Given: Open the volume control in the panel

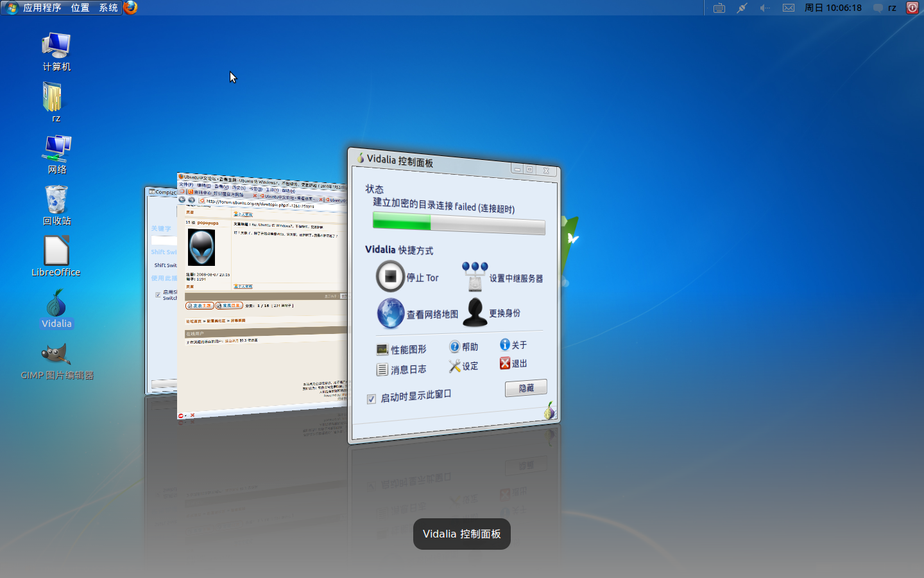Looking at the screenshot, I should 765,8.
